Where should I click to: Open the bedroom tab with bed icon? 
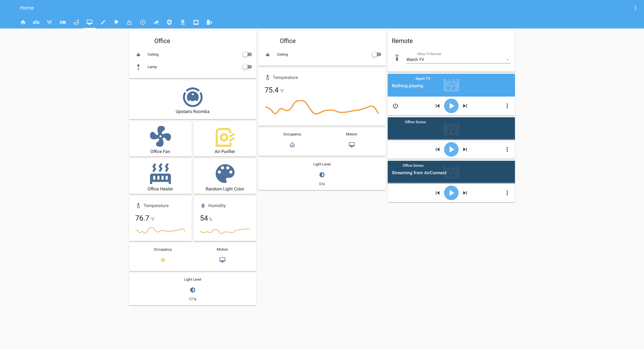coord(63,22)
